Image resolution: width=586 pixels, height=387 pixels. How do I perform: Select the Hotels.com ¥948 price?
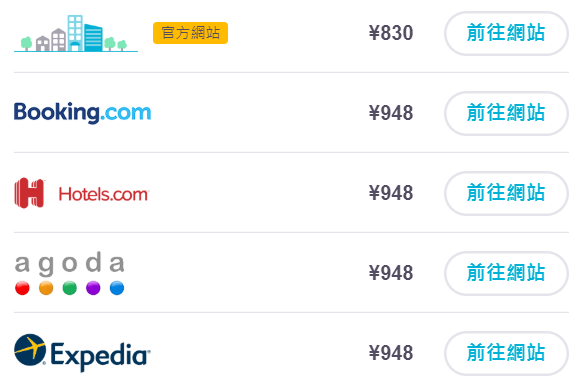391,193
